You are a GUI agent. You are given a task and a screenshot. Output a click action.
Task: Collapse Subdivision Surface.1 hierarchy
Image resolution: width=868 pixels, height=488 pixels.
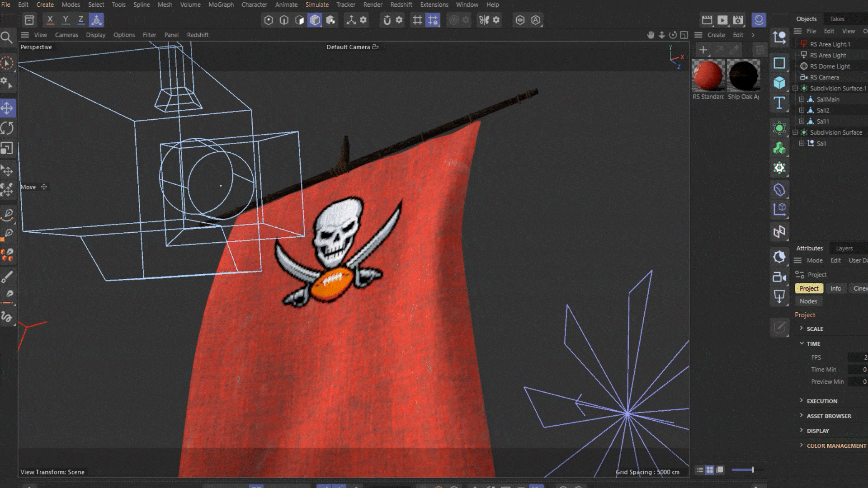(x=795, y=88)
